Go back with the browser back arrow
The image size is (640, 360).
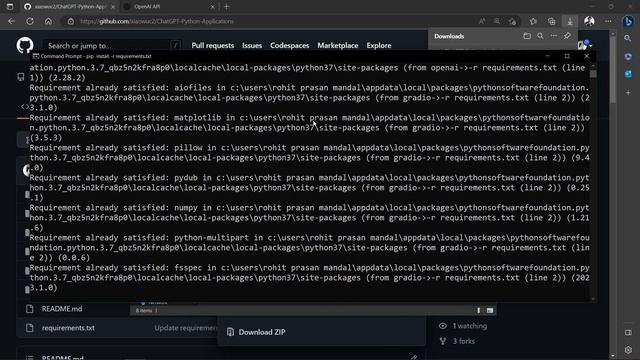pos(11,21)
